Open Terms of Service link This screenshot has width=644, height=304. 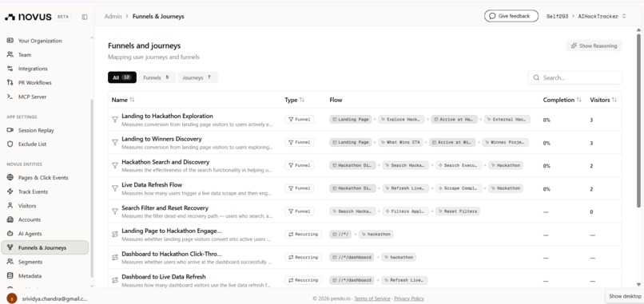coord(372,298)
